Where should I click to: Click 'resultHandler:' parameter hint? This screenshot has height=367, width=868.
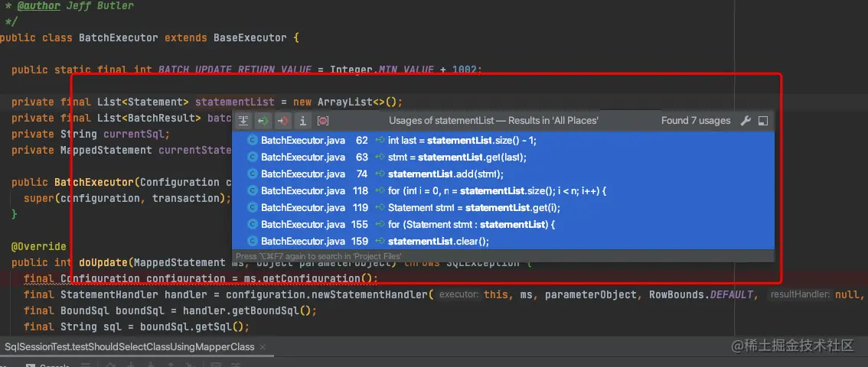pyautogui.click(x=800, y=294)
